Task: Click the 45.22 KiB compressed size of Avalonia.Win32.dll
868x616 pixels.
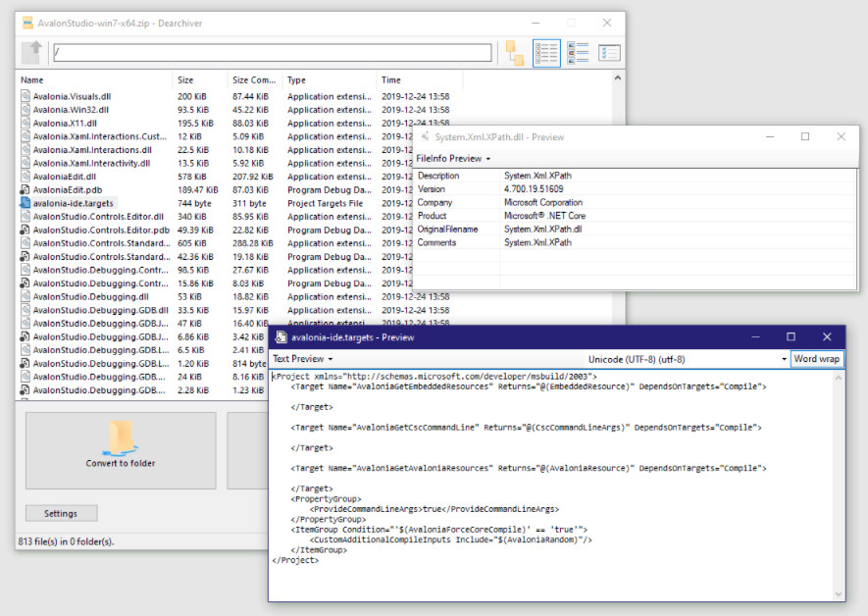Action: pos(250,110)
